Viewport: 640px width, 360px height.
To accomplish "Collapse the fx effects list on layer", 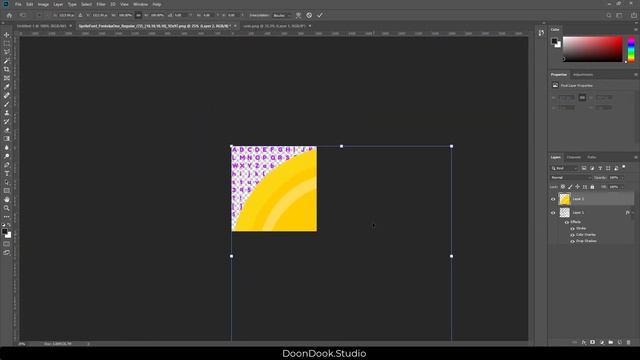I will pyautogui.click(x=633, y=213).
